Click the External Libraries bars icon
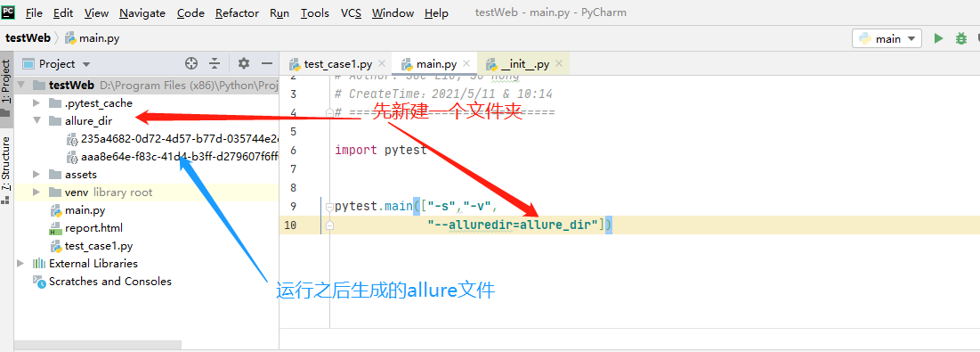This screenshot has width=980, height=352. [39, 263]
